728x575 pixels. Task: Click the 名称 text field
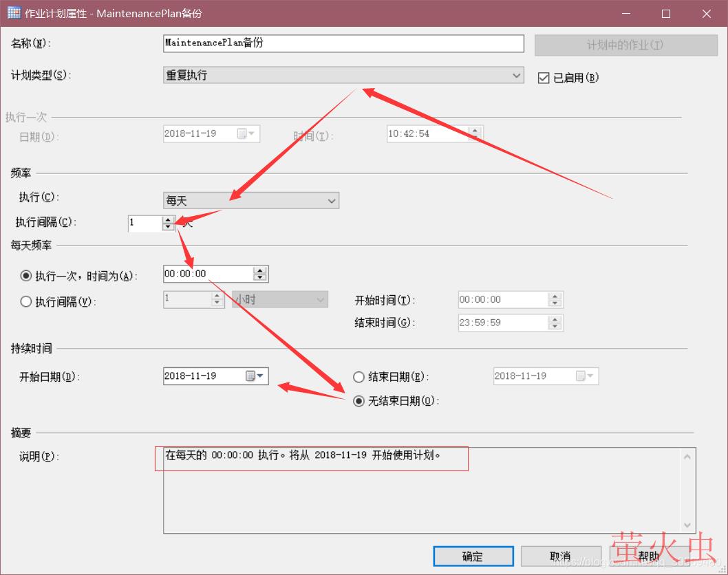(x=343, y=43)
